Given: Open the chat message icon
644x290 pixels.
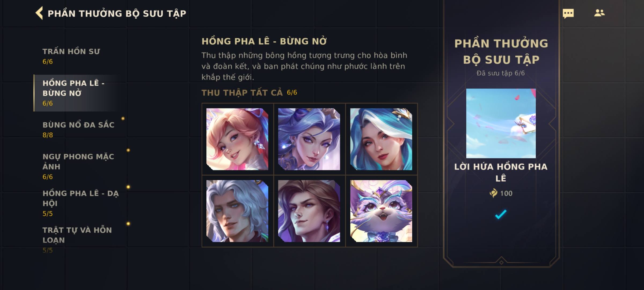Looking at the screenshot, I should pos(568,13).
